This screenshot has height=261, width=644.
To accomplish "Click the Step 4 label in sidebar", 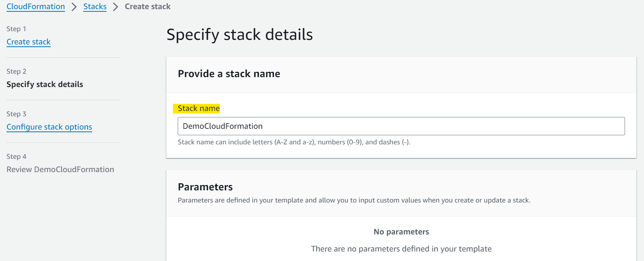I will point(16,157).
